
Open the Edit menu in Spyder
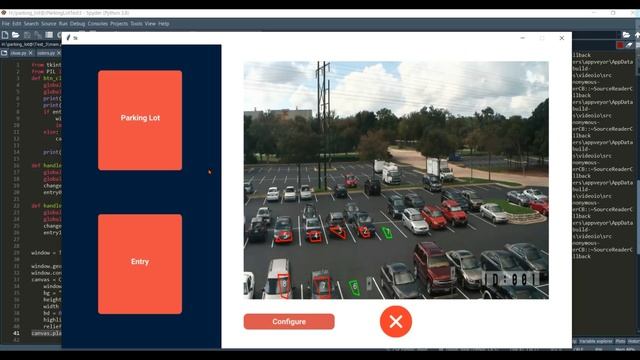click(17, 24)
